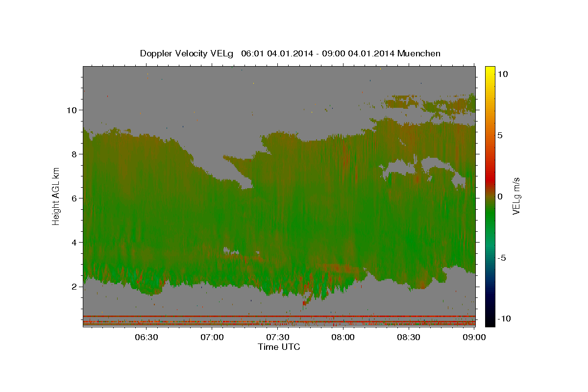
Task: Click the "Time UTC" axis label
Action: (x=279, y=347)
